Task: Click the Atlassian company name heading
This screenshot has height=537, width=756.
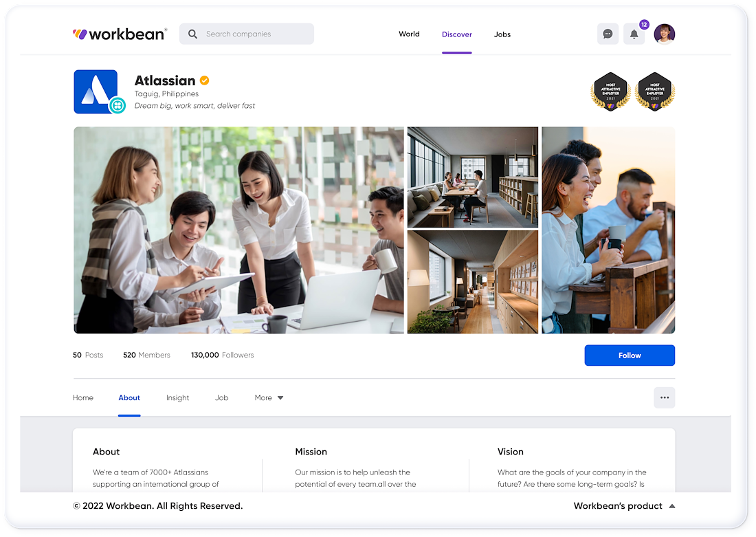Action: [165, 80]
